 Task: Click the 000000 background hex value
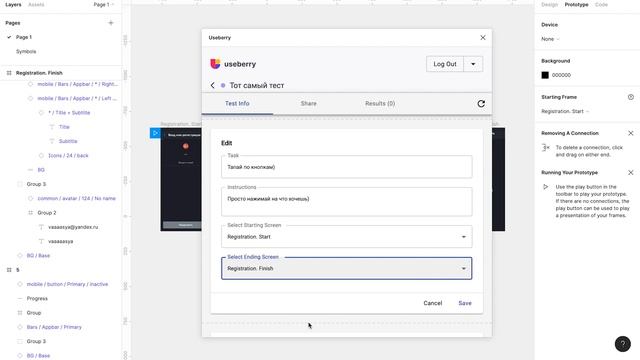(561, 75)
